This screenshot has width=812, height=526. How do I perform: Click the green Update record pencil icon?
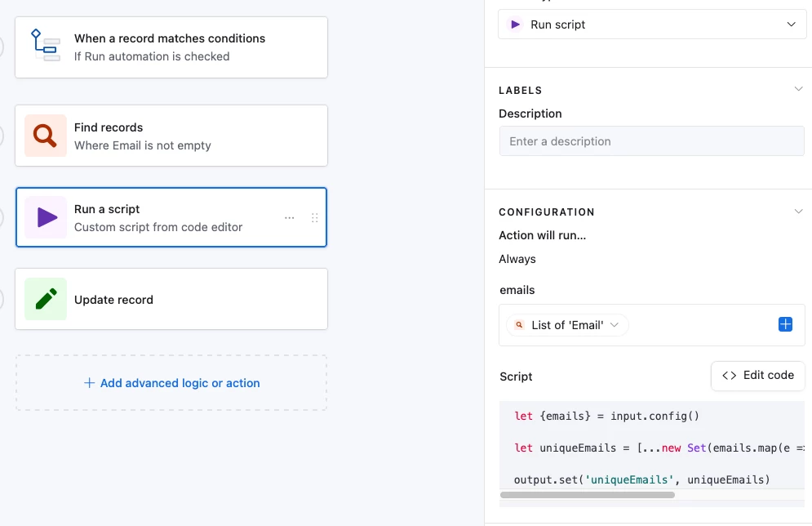[46, 299]
